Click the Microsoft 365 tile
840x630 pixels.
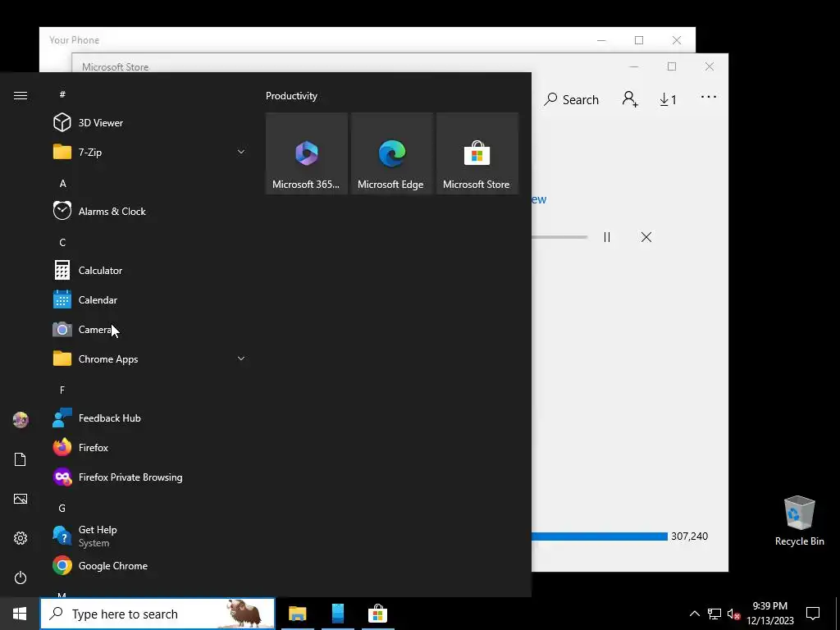[x=307, y=153]
